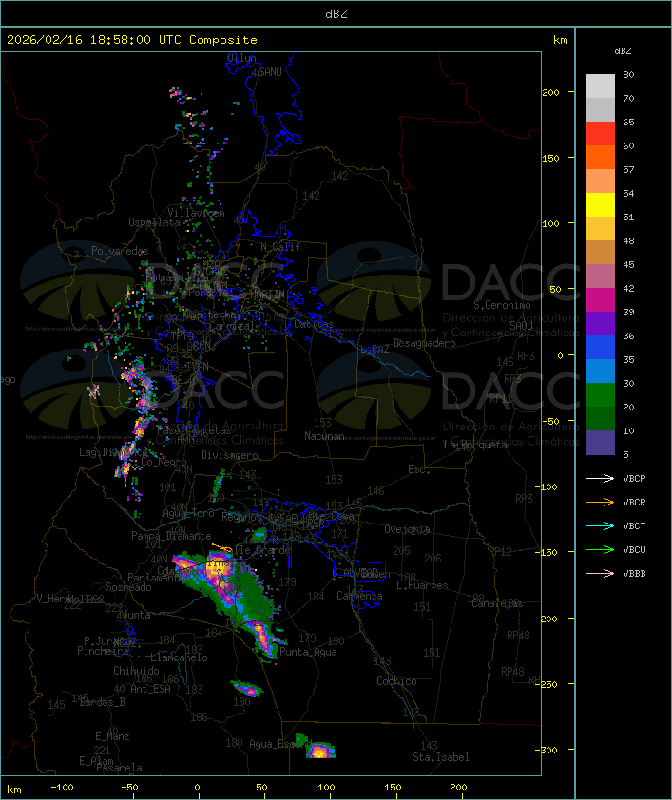Click the Desaguadero map label
Image resolution: width=672 pixels, height=800 pixels.
pos(424,343)
